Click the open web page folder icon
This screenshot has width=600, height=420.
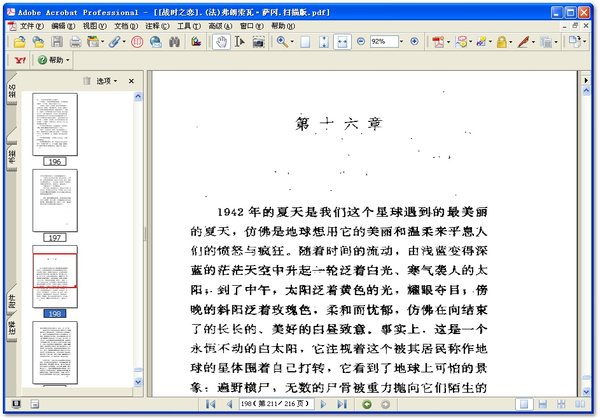[38, 42]
